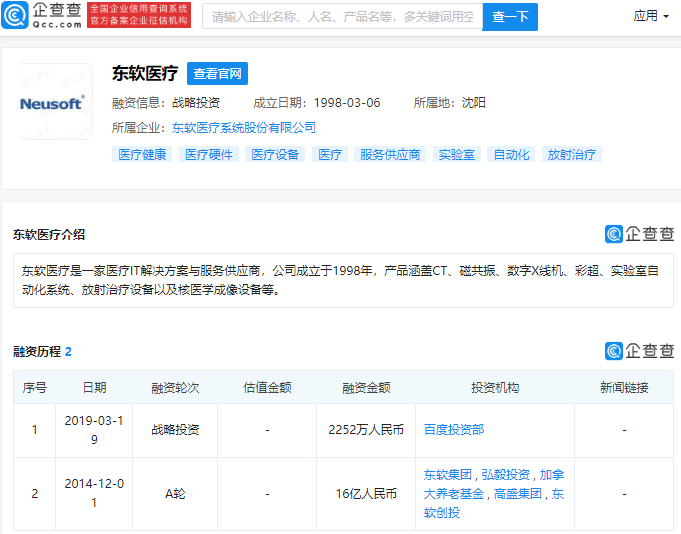Image resolution: width=681 pixels, height=534 pixels.
Task: Click the date cell 2014-12-01
Action: click(x=94, y=493)
